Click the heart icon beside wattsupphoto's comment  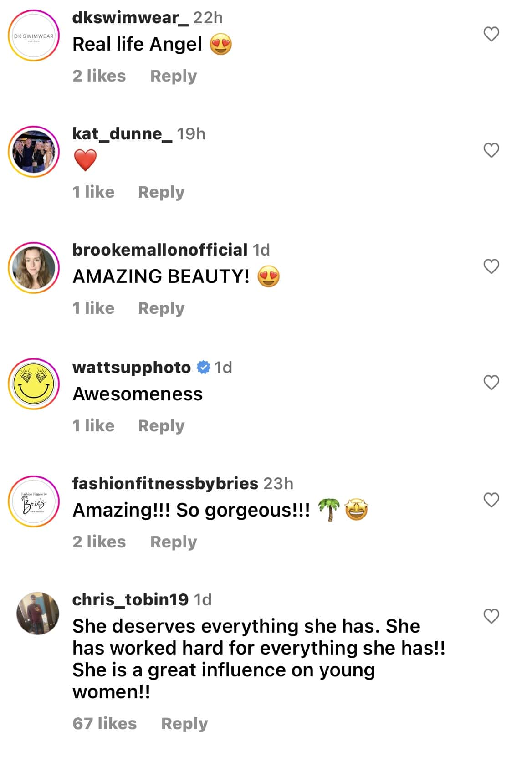coord(491,383)
